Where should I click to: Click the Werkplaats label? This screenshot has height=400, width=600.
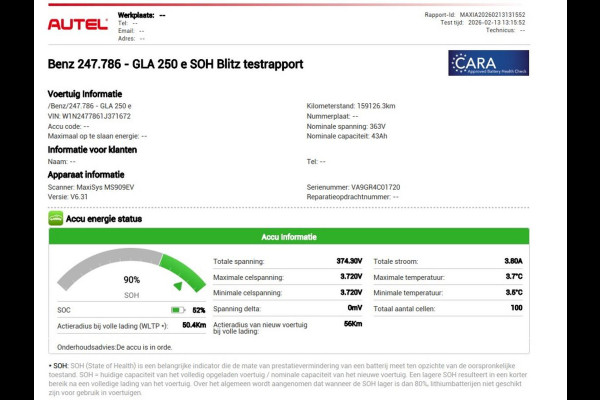136,15
